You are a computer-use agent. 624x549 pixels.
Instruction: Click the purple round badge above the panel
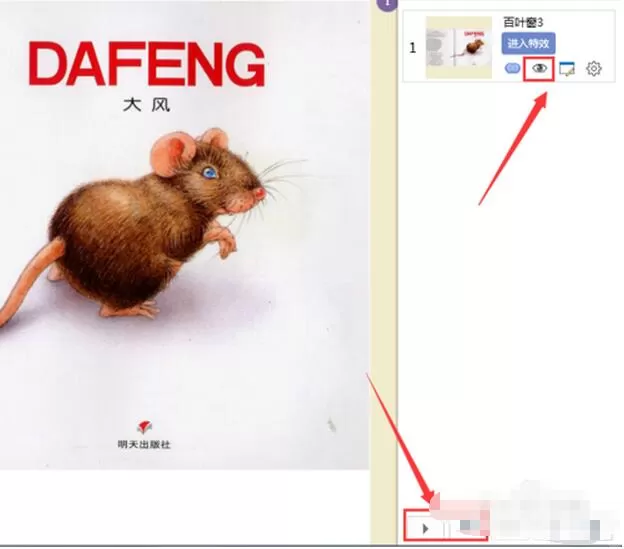coord(387,4)
